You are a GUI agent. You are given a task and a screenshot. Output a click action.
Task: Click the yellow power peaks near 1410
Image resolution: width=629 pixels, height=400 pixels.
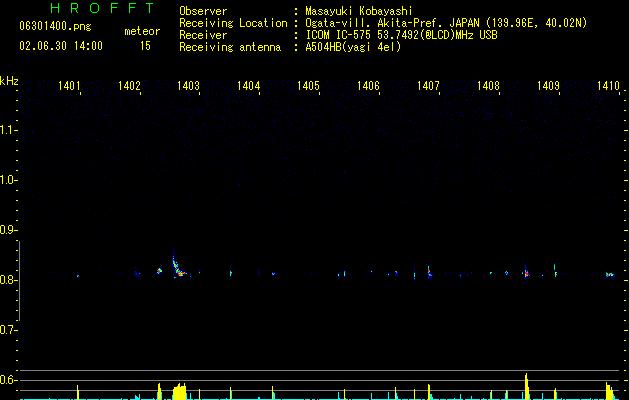(610, 391)
